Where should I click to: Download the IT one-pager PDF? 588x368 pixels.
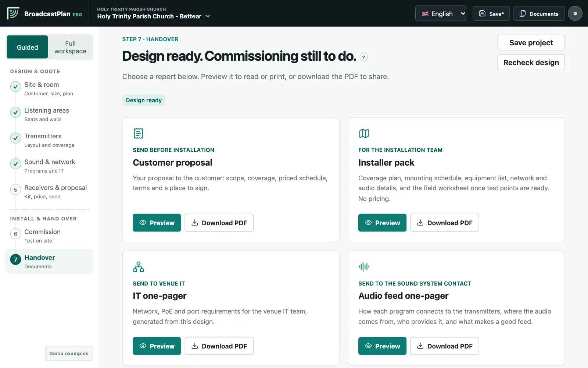pos(219,346)
